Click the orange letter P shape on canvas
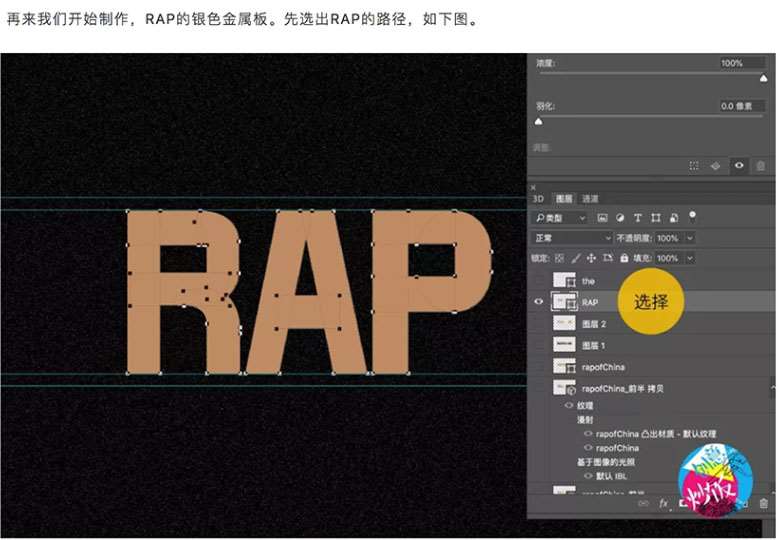The image size is (780, 540). pyautogui.click(x=390, y=298)
